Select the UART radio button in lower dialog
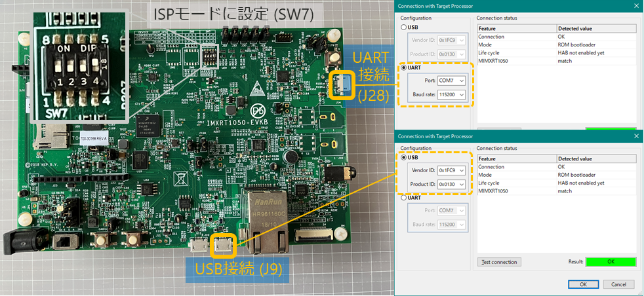Image resolution: width=644 pixels, height=296 pixels. pyautogui.click(x=403, y=197)
